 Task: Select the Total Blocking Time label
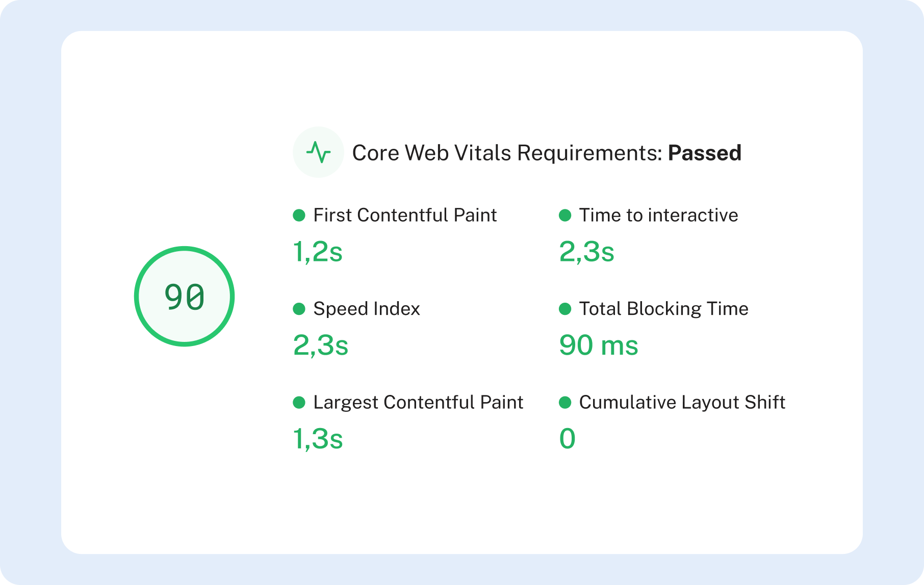(663, 309)
